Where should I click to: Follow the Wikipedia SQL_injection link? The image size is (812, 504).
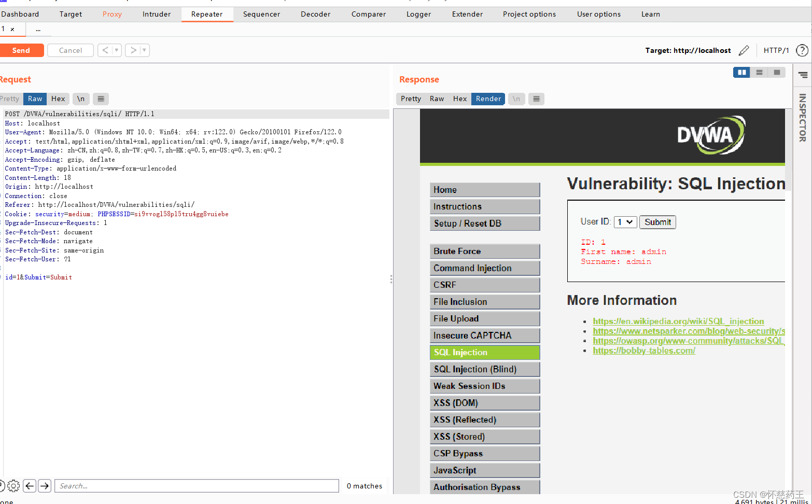[x=678, y=321]
